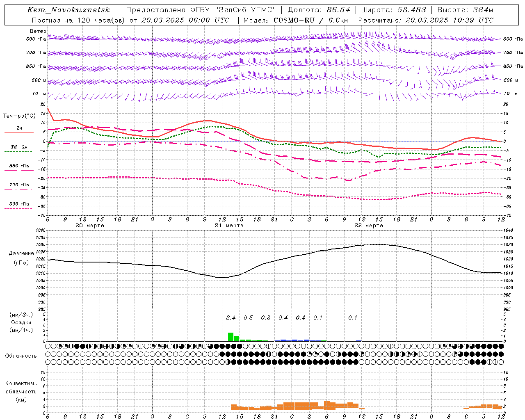Click 'Рассчитано: 20.03.2025 10:39 UTC' timestamp
The width and height of the screenshot is (525, 420).
tap(426, 20)
